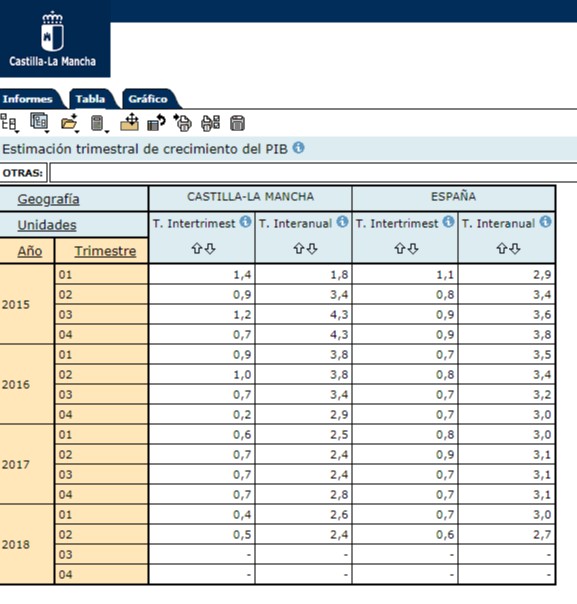Viewport: 577px width, 604px height.
Task: Click the gray database cylinder icon
Action: [x=97, y=124]
